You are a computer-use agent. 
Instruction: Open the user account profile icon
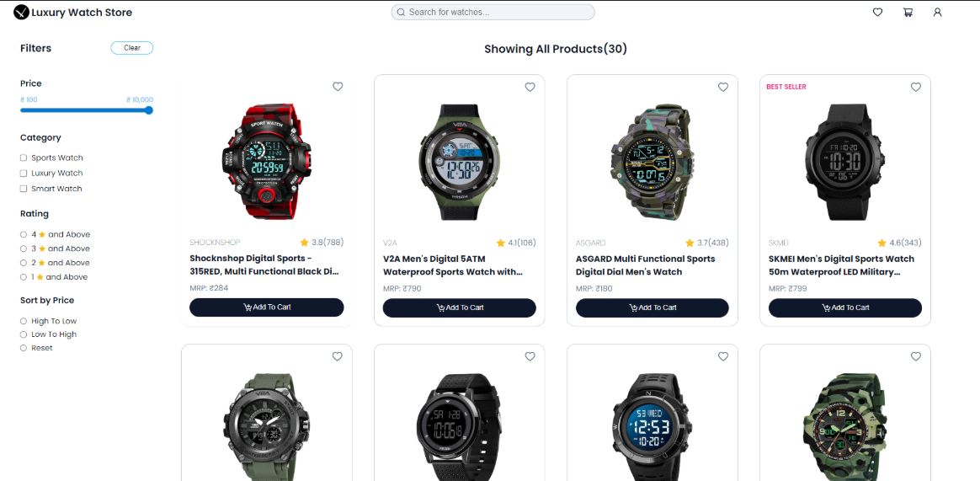pyautogui.click(x=937, y=12)
